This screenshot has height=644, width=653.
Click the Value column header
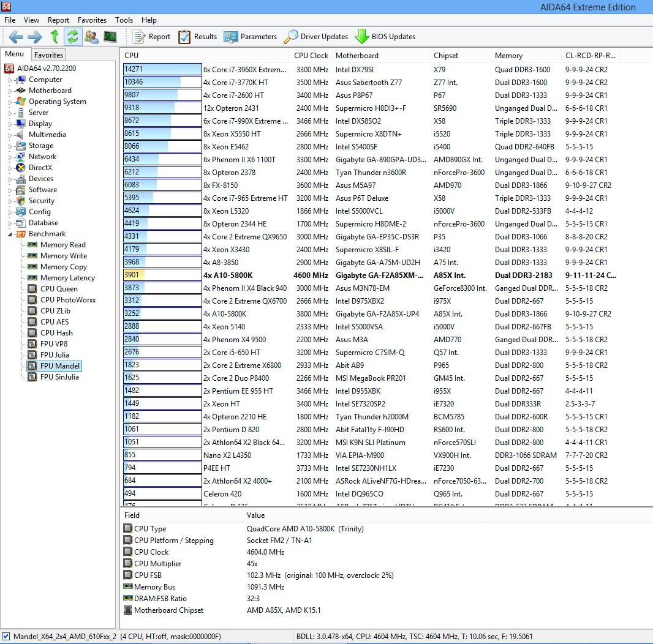pos(361,515)
